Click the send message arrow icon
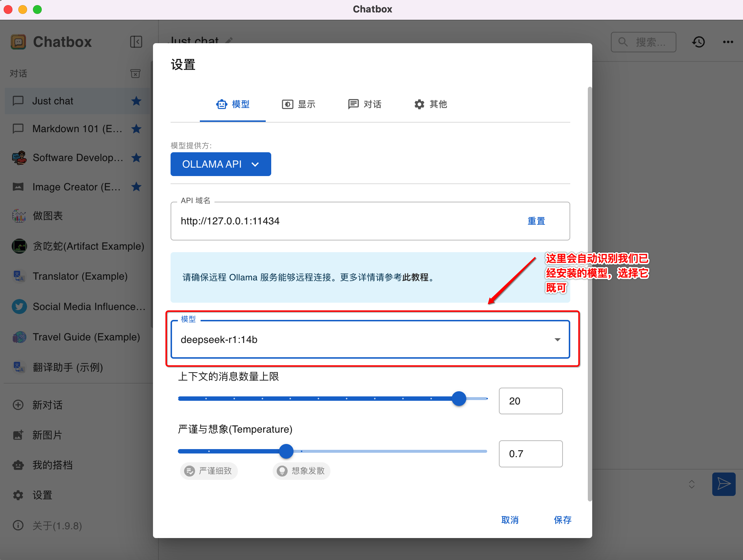The image size is (743, 560). [723, 484]
